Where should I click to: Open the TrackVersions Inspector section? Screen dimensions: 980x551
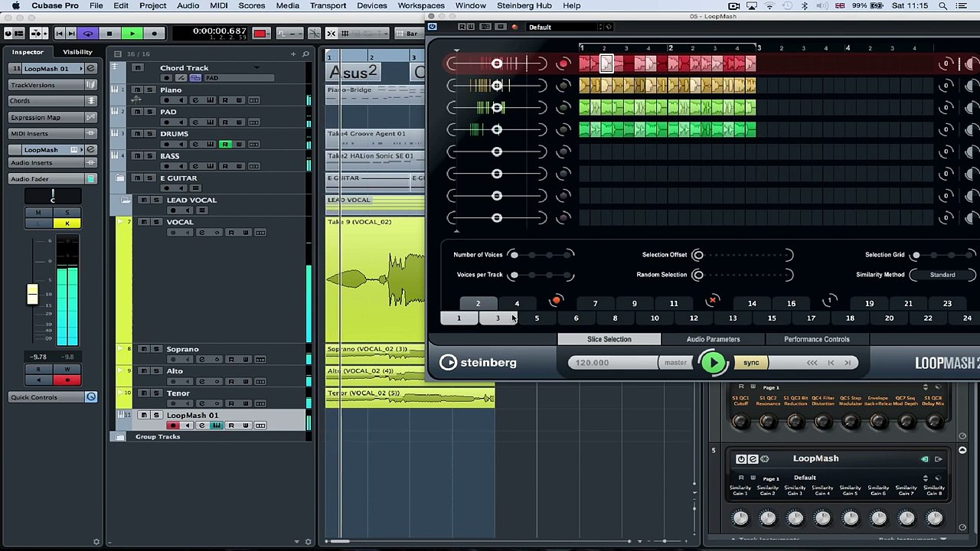pos(53,85)
